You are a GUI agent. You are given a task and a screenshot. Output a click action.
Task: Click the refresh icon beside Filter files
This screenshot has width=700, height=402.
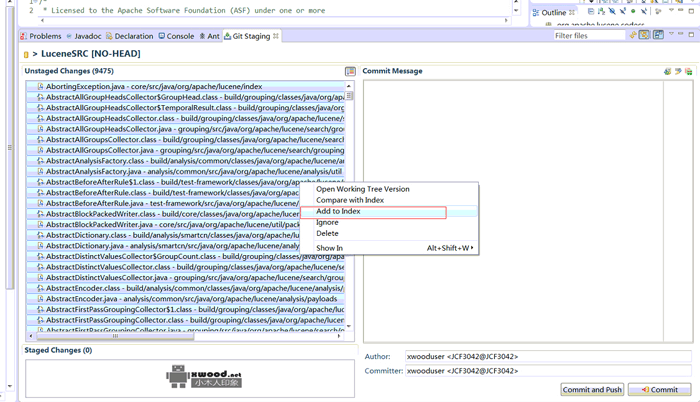633,35
